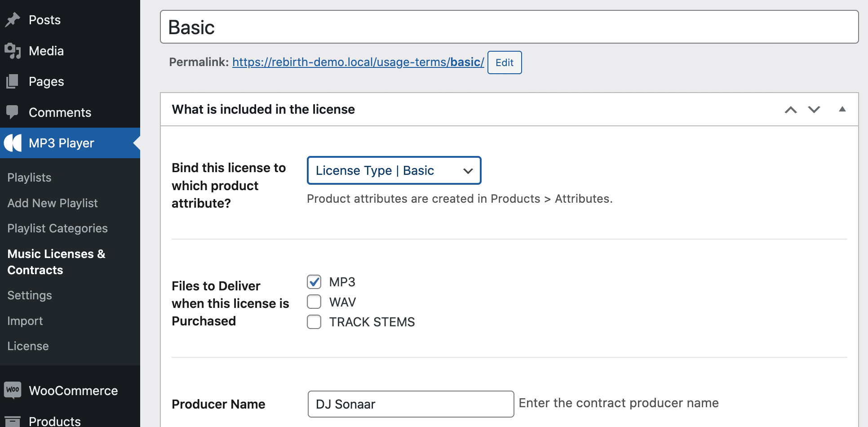Open the MP3 Player menu
868x427 pixels.
tap(70, 143)
